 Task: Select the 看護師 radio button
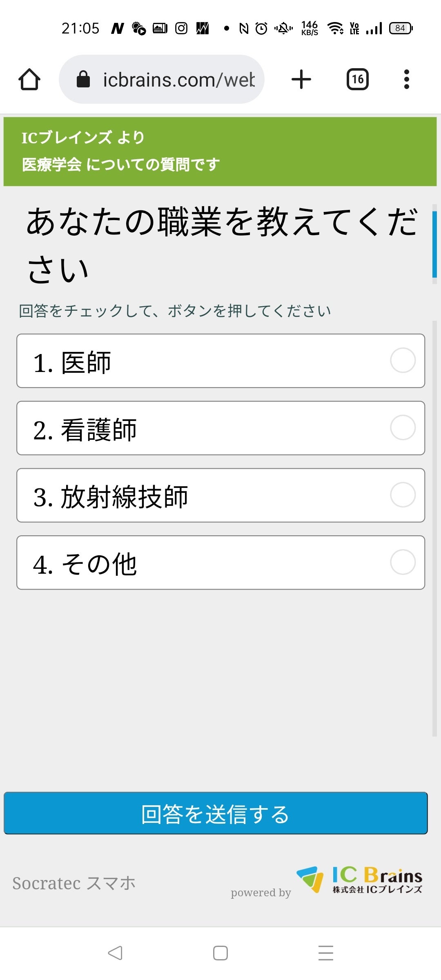(403, 428)
